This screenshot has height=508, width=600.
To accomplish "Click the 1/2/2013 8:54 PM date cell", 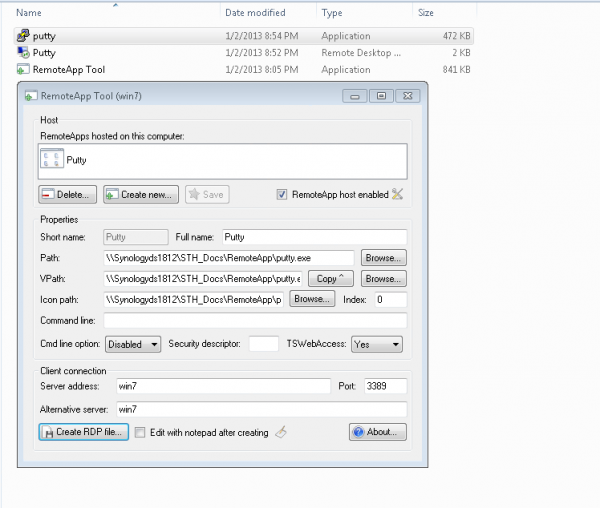I will click(x=261, y=36).
